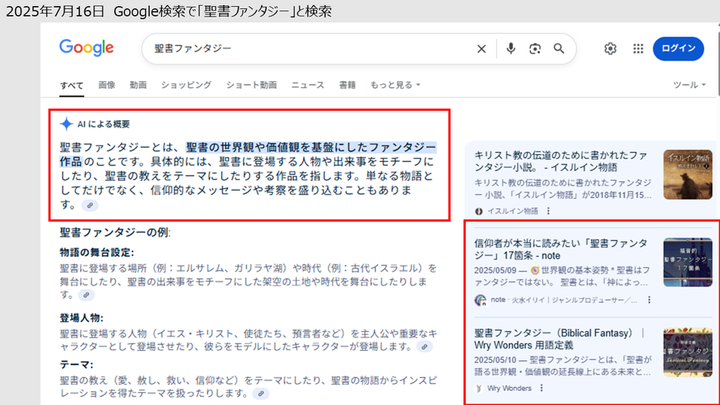Open キリスト教の伝道のために書かれたファンタジー小説 link
This screenshot has width=720, height=405.
click(x=561, y=161)
